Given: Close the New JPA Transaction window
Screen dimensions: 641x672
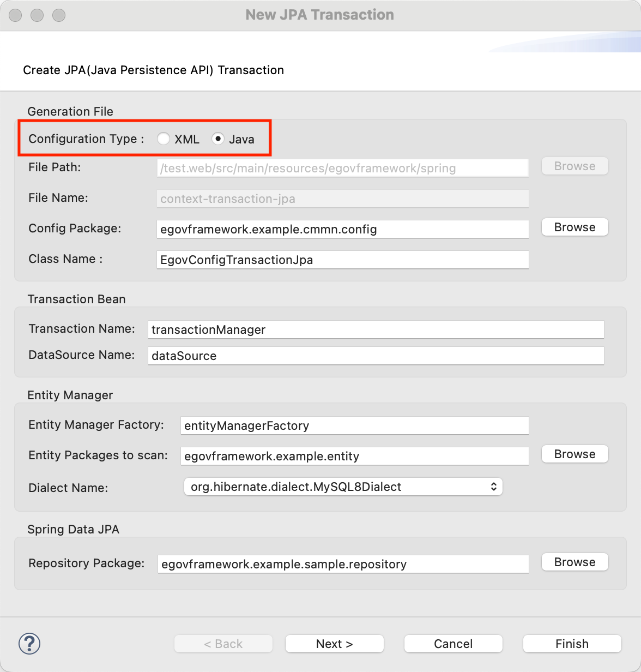Looking at the screenshot, I should 15,15.
